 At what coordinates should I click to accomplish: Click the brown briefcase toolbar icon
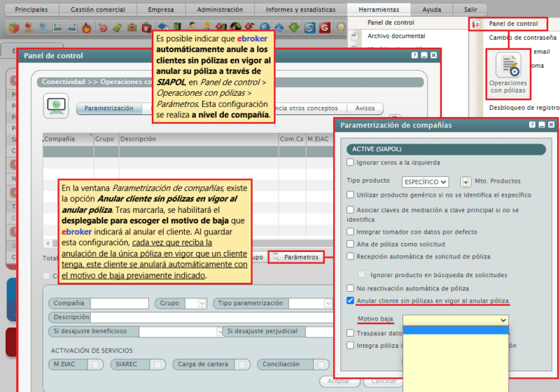132,27
